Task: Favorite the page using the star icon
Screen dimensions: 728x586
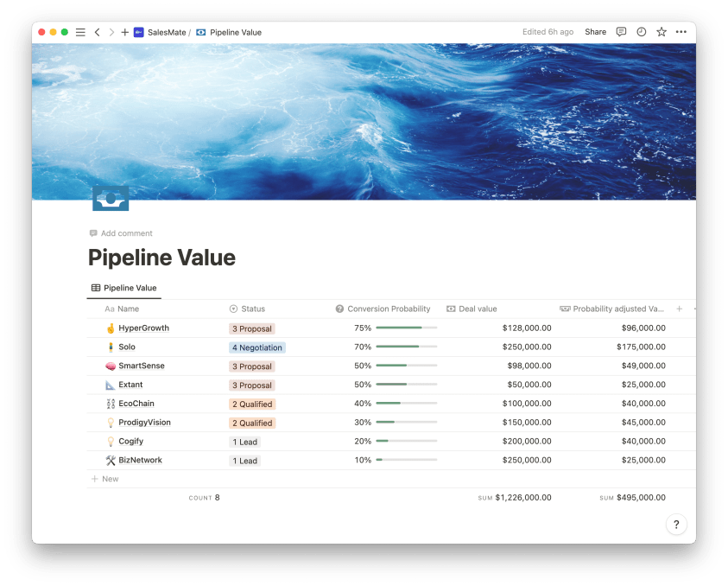Action: point(661,32)
